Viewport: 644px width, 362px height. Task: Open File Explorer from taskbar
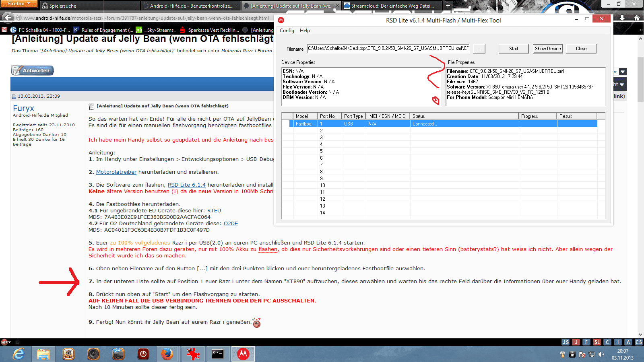[43, 354]
